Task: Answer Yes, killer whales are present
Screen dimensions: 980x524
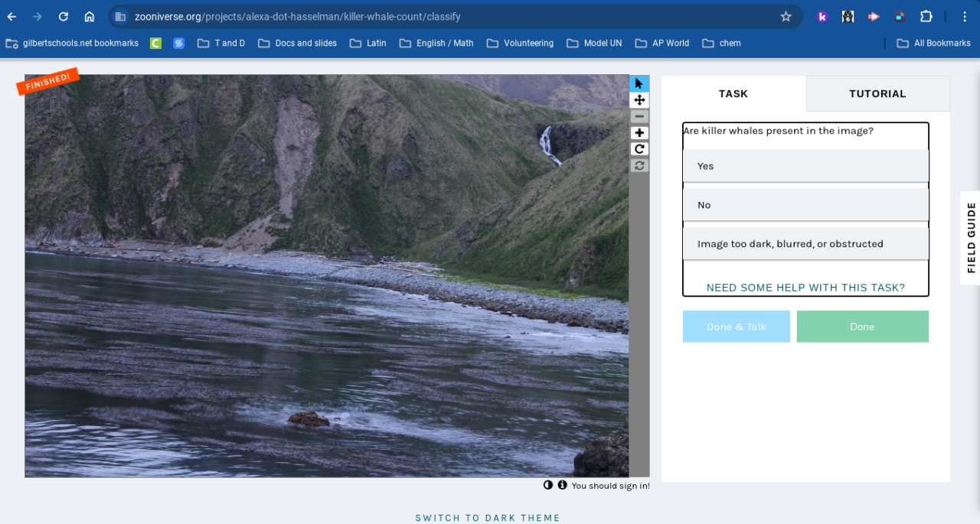Action: click(805, 166)
